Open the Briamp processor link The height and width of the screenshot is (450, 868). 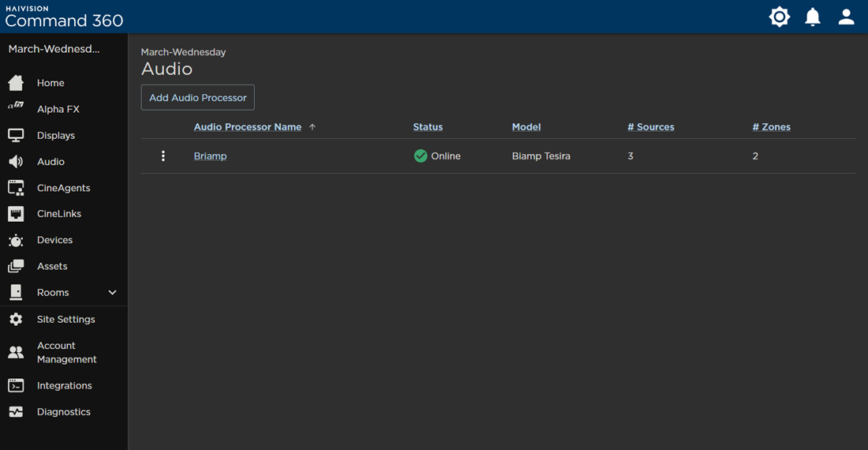(211, 156)
